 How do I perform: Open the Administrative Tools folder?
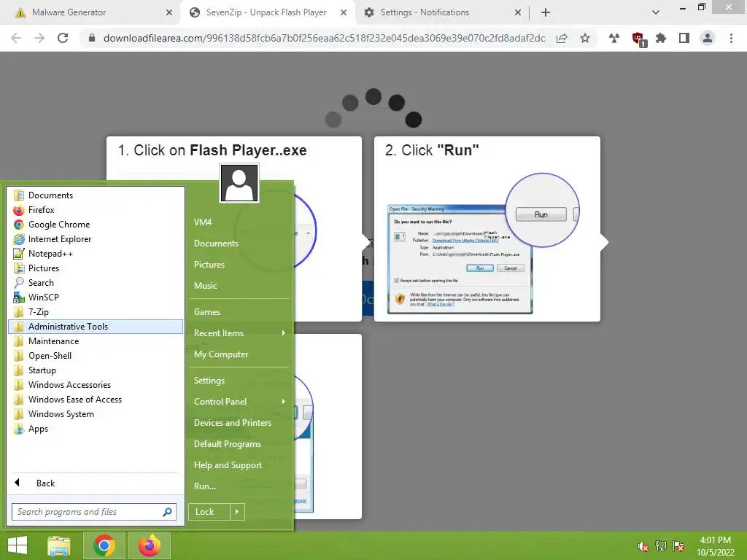point(96,327)
